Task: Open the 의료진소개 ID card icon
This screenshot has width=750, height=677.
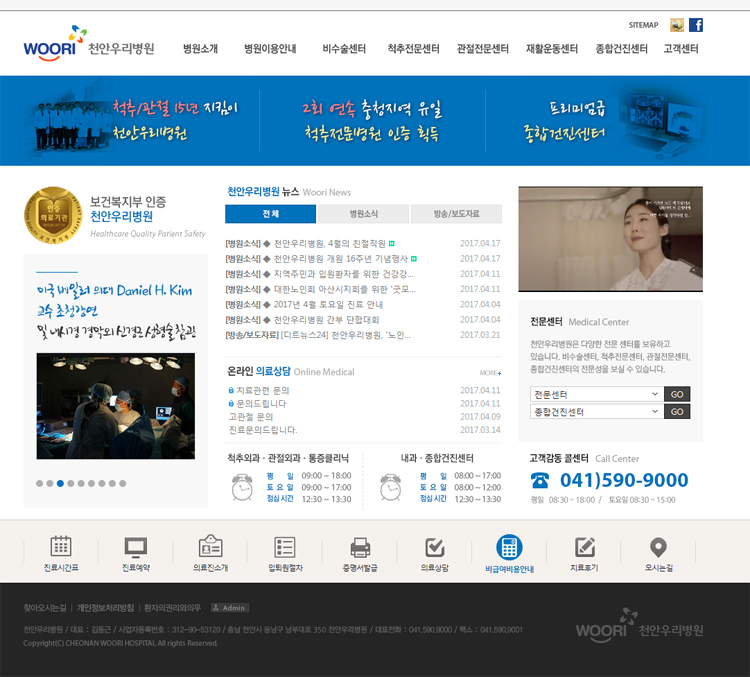Action: click(210, 547)
